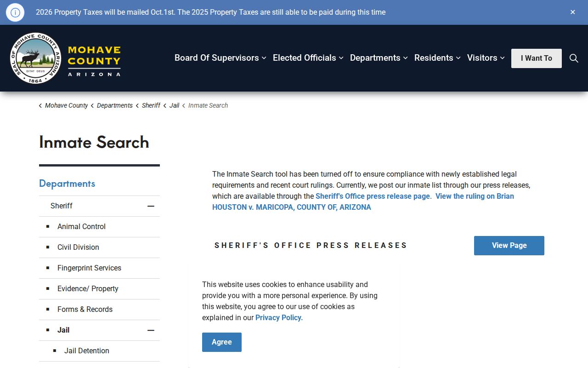Viewport: 588px width, 368px height.
Task: Select the Jail item in the sidebar
Action: point(63,330)
